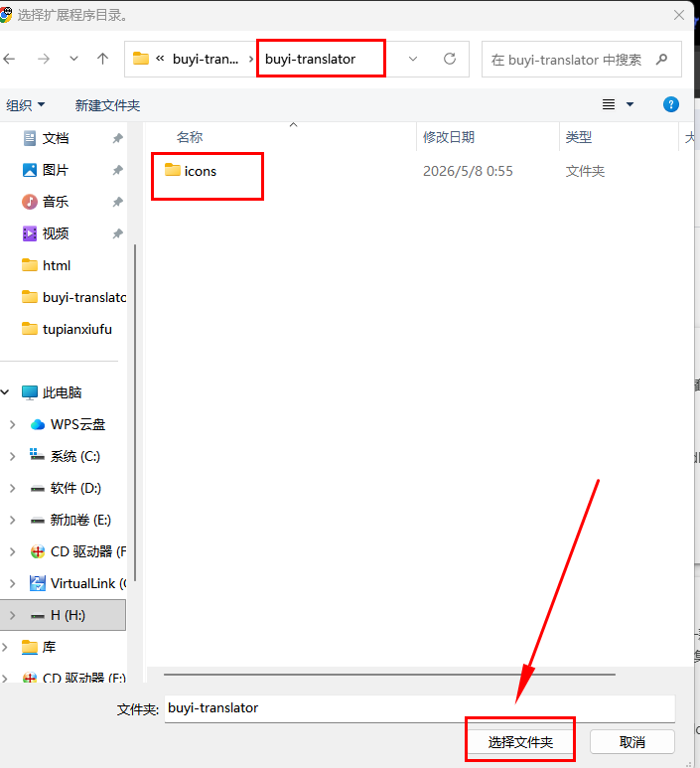
Task: Sort by the 修改日期 column header
Action: point(449,137)
